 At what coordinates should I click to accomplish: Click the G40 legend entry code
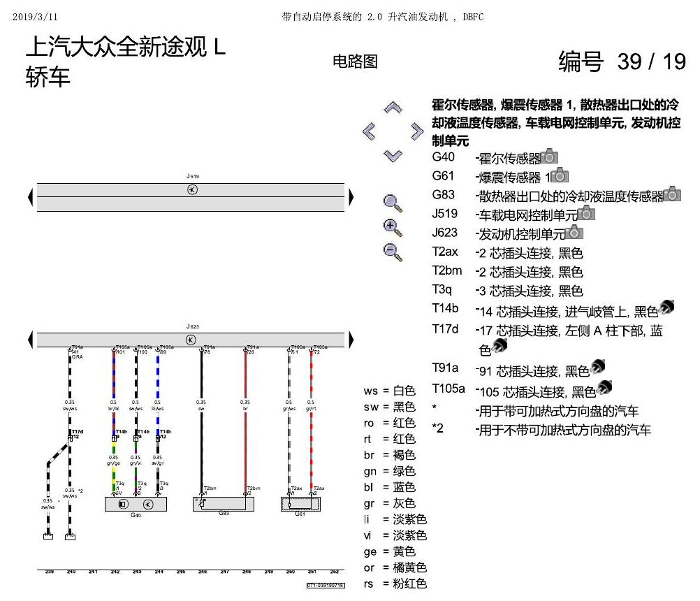pos(443,157)
